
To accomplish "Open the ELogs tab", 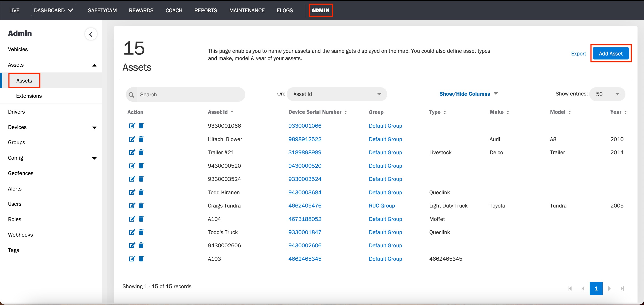I will pos(285,10).
